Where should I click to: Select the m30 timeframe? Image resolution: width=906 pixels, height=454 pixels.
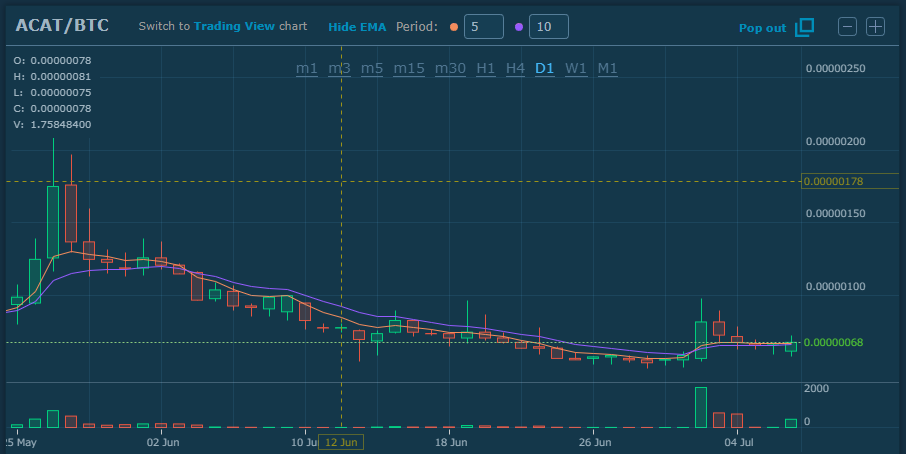tap(450, 68)
